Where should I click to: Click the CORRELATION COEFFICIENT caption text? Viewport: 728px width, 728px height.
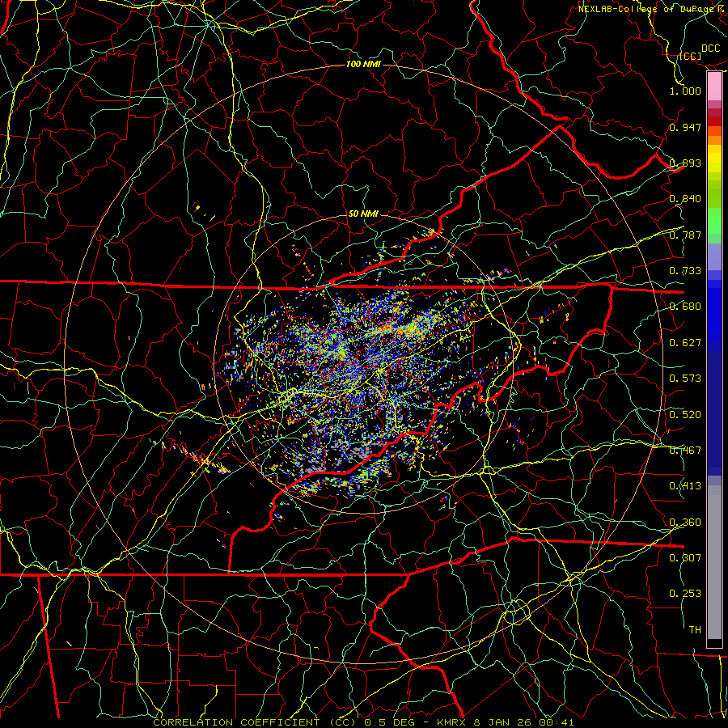(x=236, y=722)
